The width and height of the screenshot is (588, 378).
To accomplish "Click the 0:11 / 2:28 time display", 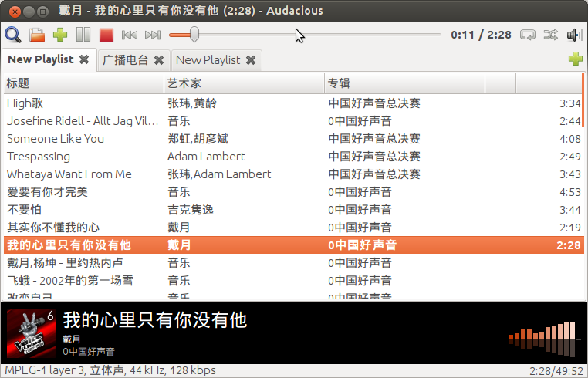I will pyautogui.click(x=481, y=35).
